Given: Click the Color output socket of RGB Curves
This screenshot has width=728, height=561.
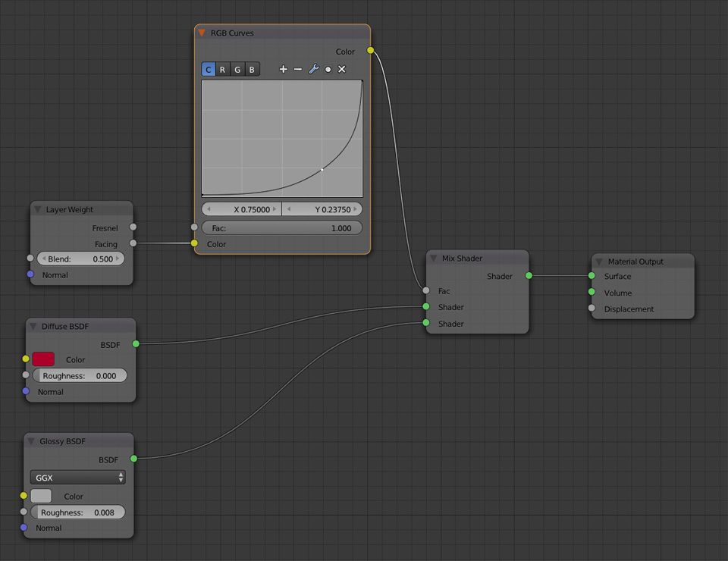Looking at the screenshot, I should tap(371, 50).
